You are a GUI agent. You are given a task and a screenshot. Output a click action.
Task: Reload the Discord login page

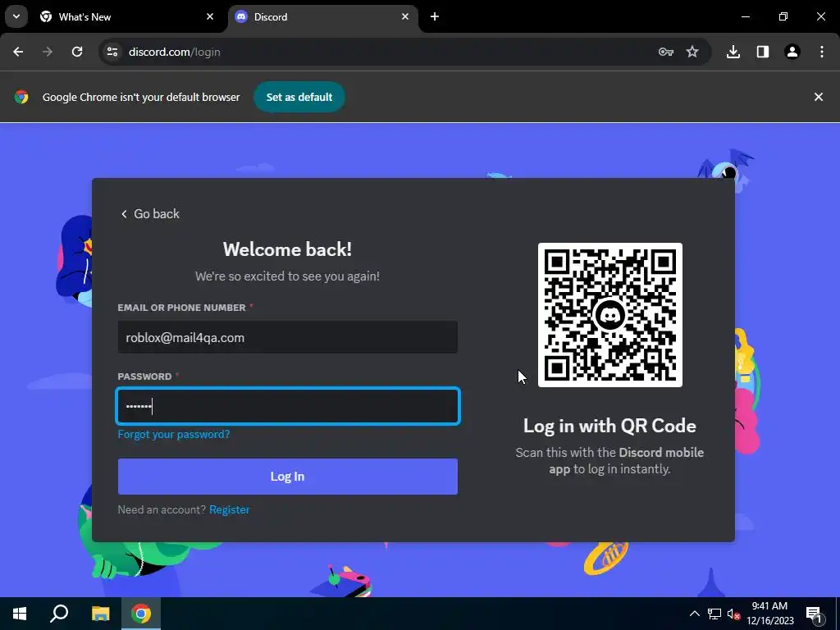point(77,52)
